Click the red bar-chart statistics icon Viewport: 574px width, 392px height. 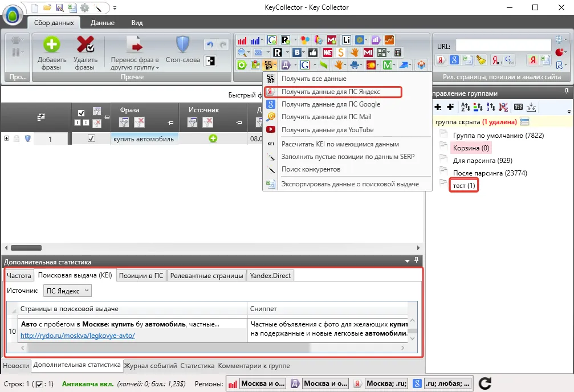point(242,40)
